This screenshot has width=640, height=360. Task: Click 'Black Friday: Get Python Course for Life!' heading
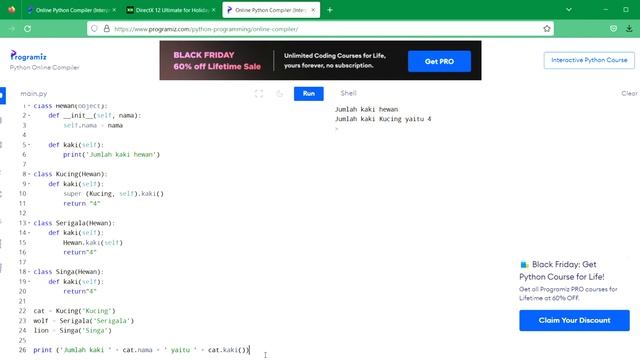(562, 271)
